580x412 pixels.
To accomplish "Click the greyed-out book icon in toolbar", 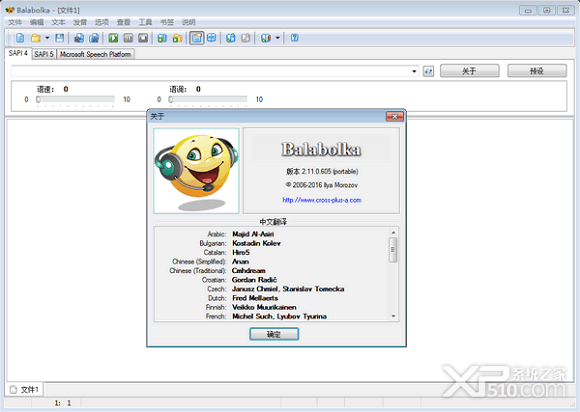I will click(246, 38).
